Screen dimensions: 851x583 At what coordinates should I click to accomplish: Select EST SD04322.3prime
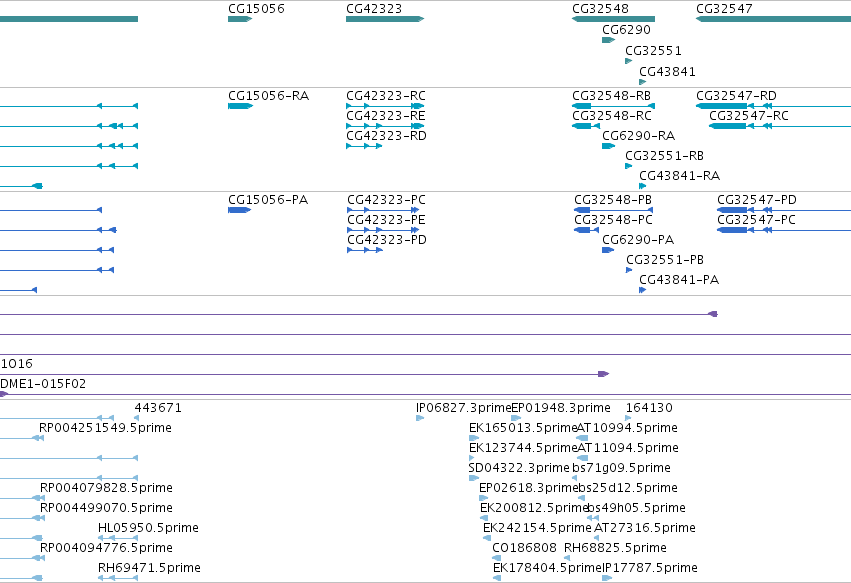519,468
